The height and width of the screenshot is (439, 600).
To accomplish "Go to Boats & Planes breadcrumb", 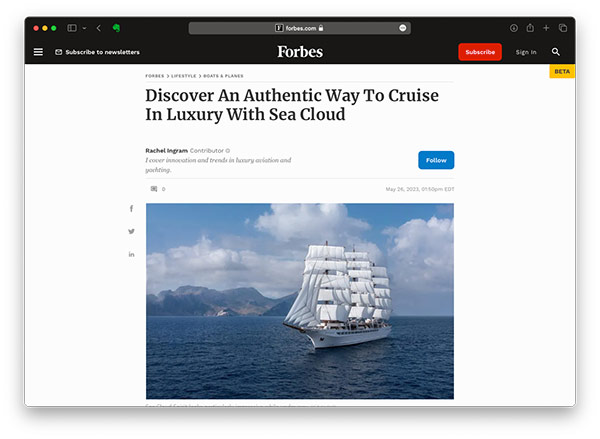I will 223,76.
